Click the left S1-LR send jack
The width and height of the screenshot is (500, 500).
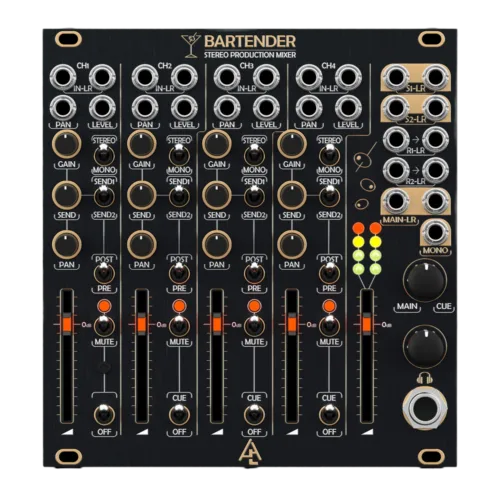(396, 77)
